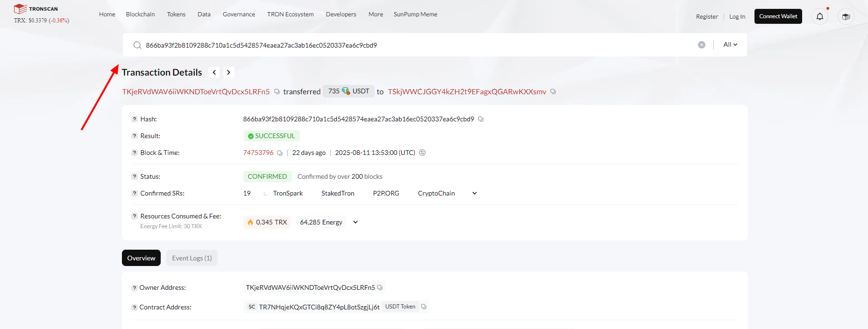Click the Register link
Screen dimensions: 868x329
click(x=707, y=17)
